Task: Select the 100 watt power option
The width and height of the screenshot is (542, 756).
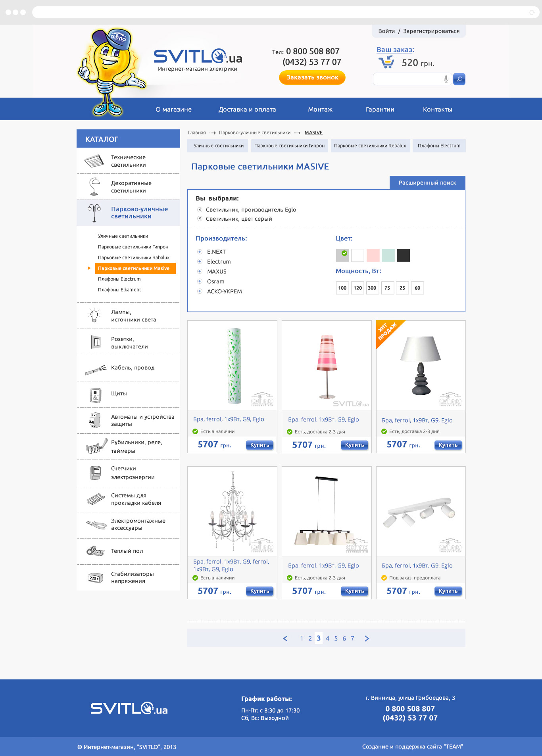Action: click(342, 288)
